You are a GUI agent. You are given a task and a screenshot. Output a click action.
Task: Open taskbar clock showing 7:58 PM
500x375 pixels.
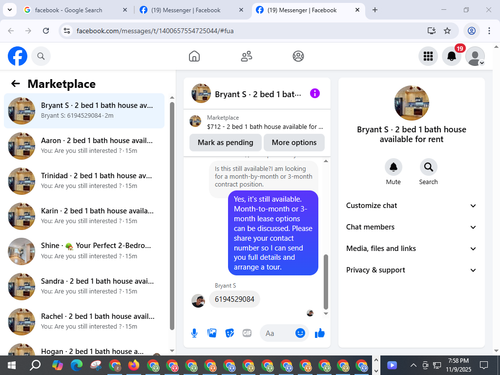[x=459, y=365]
